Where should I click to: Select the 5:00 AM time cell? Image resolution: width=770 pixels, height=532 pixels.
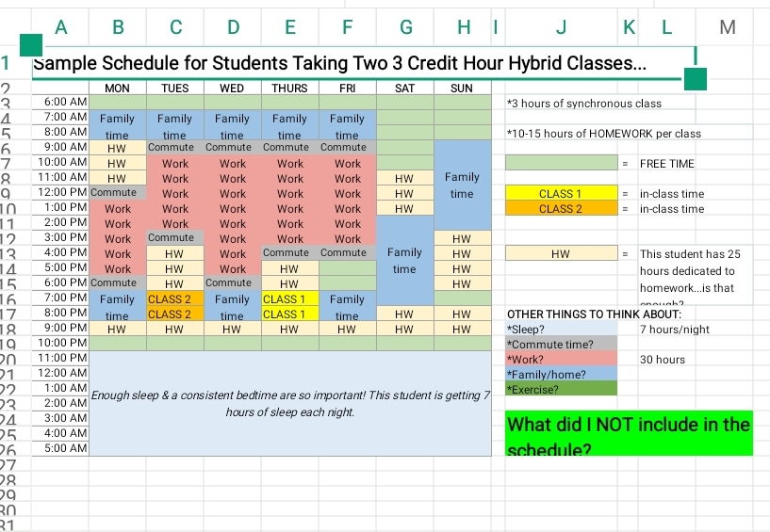coord(60,448)
